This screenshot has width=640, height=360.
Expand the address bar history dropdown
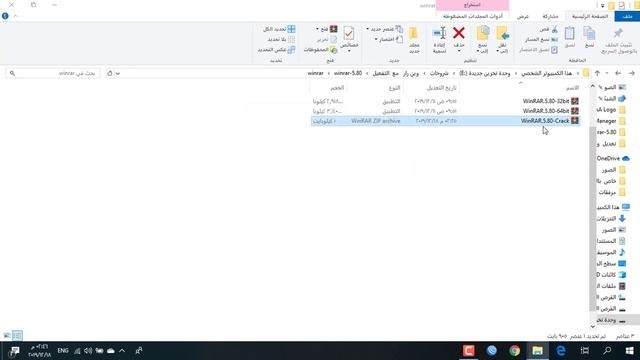118,73
